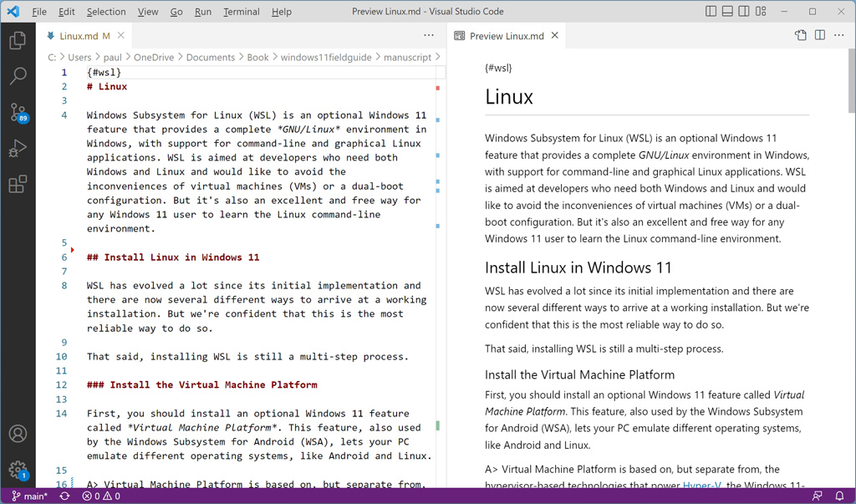856x504 pixels.
Task: Toggle the bottom Panel layout button
Action: coord(727,12)
